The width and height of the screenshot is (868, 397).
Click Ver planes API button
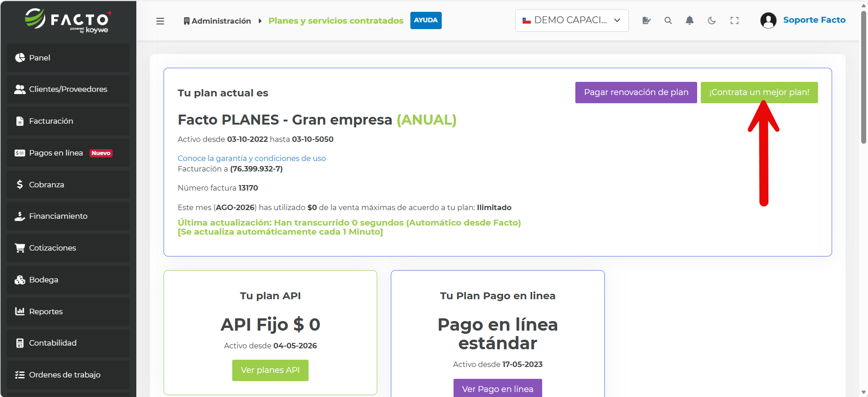point(270,370)
